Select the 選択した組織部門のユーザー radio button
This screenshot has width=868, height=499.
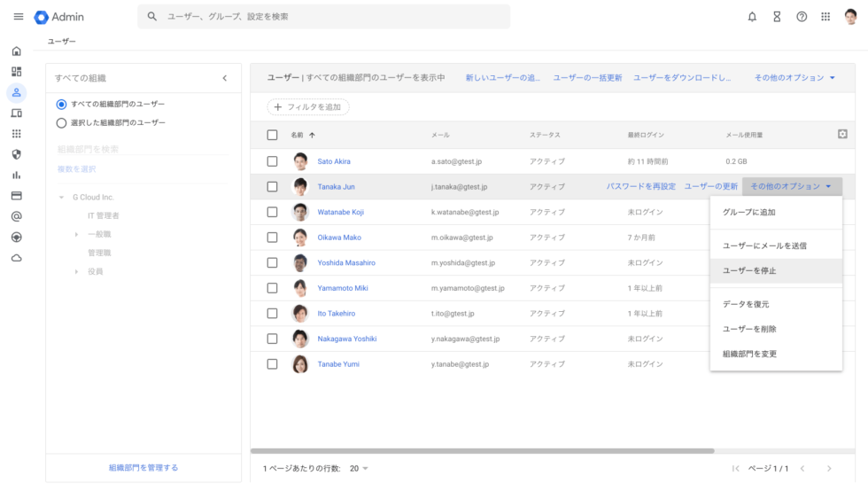[x=61, y=123]
